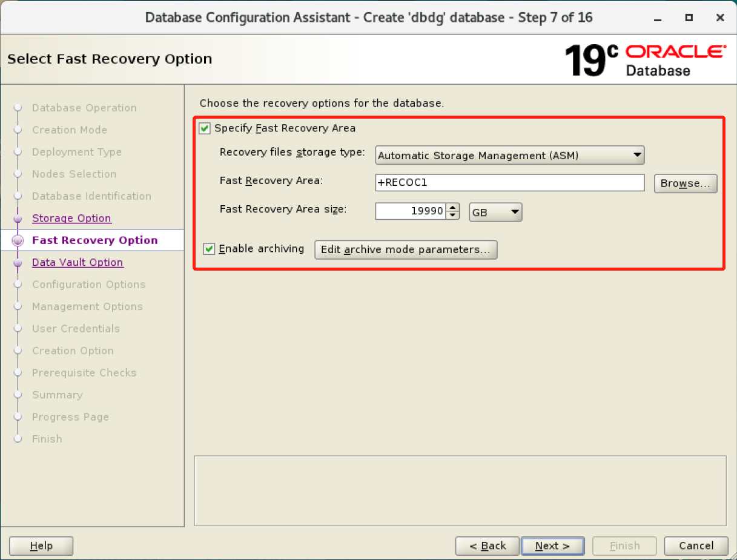Open Edit archive mode parameters dialog
This screenshot has width=737, height=560.
(x=406, y=249)
